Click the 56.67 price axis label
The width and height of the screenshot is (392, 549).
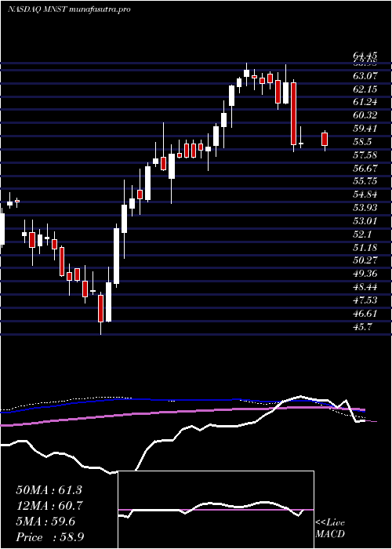tap(365, 168)
